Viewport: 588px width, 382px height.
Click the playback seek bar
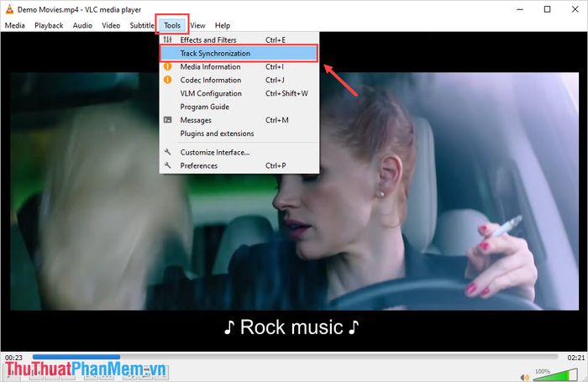[x=295, y=357]
